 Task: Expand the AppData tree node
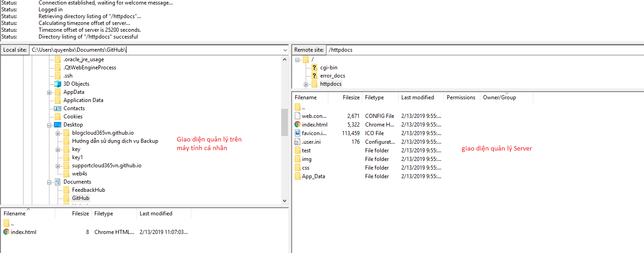[49, 92]
